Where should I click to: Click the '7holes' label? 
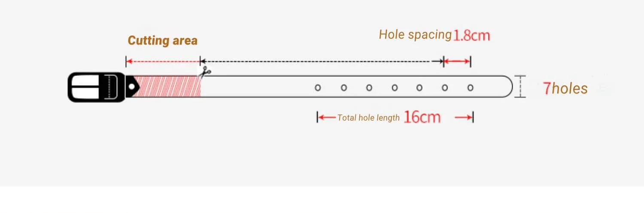pyautogui.click(x=565, y=88)
